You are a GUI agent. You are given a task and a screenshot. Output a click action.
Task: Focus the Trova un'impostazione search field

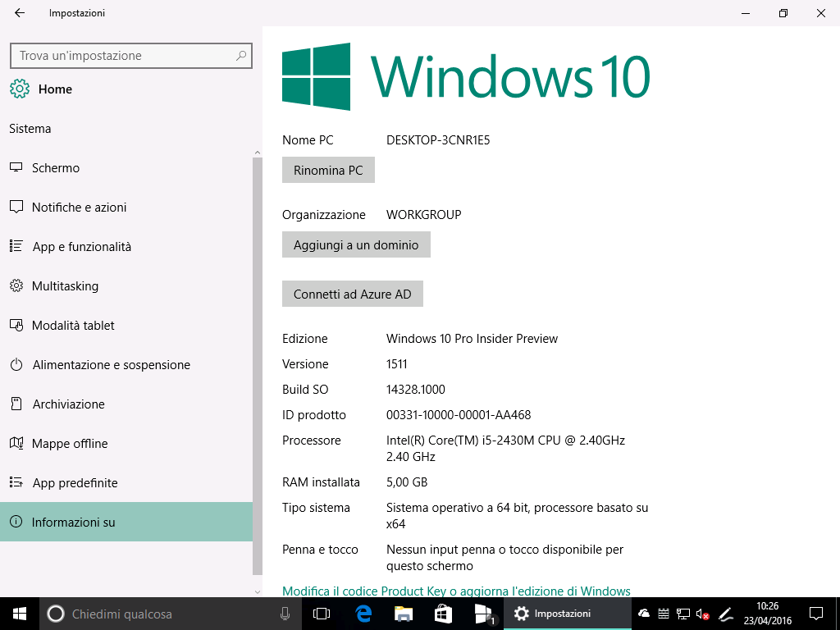[130, 56]
